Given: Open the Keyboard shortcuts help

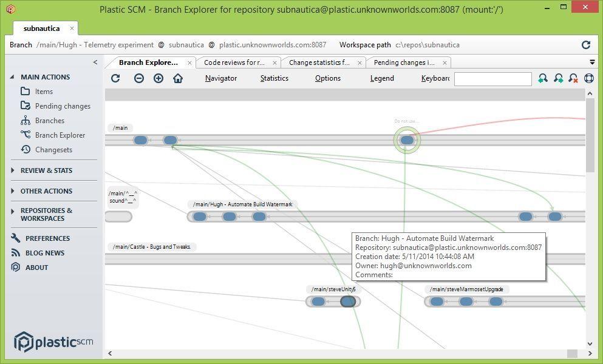Looking at the screenshot, I should click(435, 78).
